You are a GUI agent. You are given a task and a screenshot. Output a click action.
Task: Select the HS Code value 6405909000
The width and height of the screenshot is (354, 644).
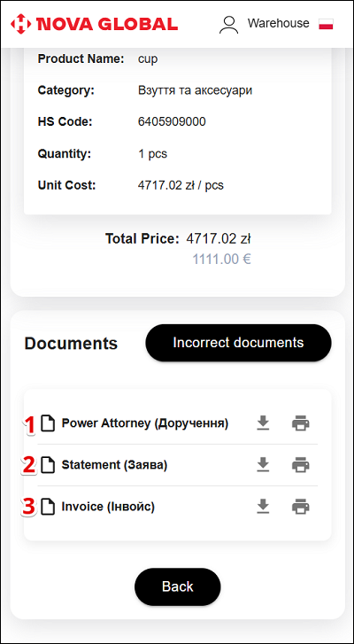172,122
